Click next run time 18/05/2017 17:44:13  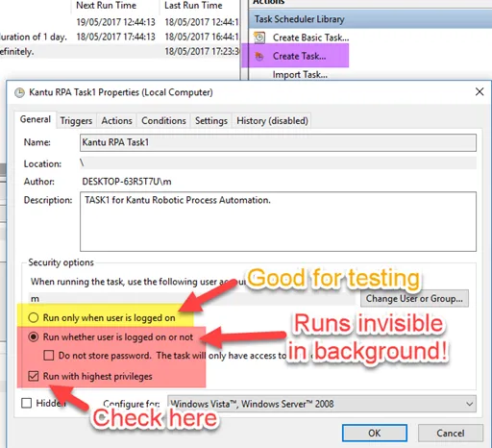coord(115,37)
